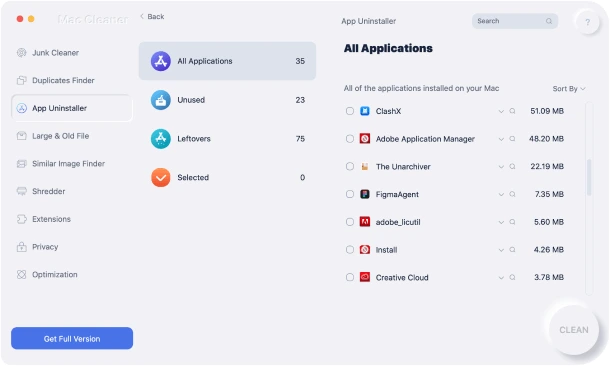Image resolution: width=610 pixels, height=366 pixels.
Task: Expand ClashX details chevron
Action: (x=501, y=112)
